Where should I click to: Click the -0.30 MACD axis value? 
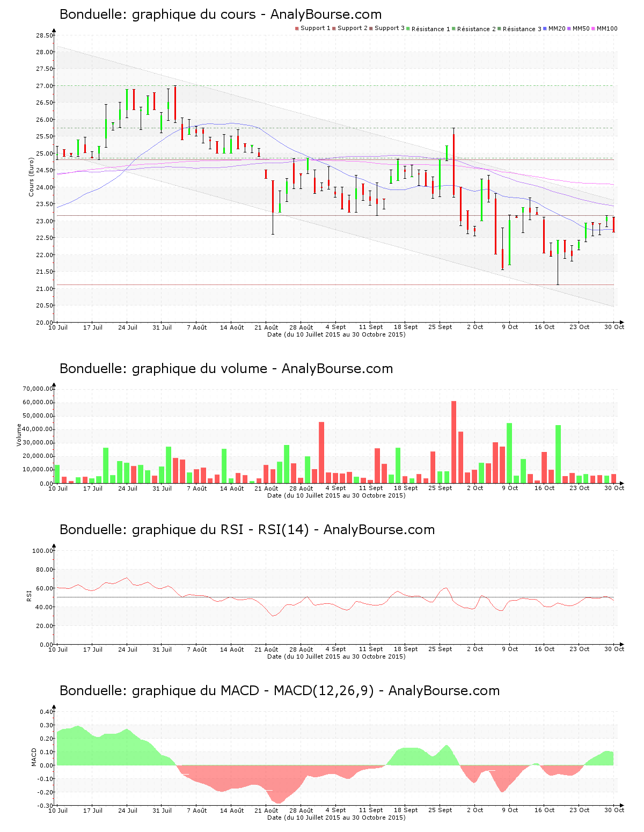[46, 806]
